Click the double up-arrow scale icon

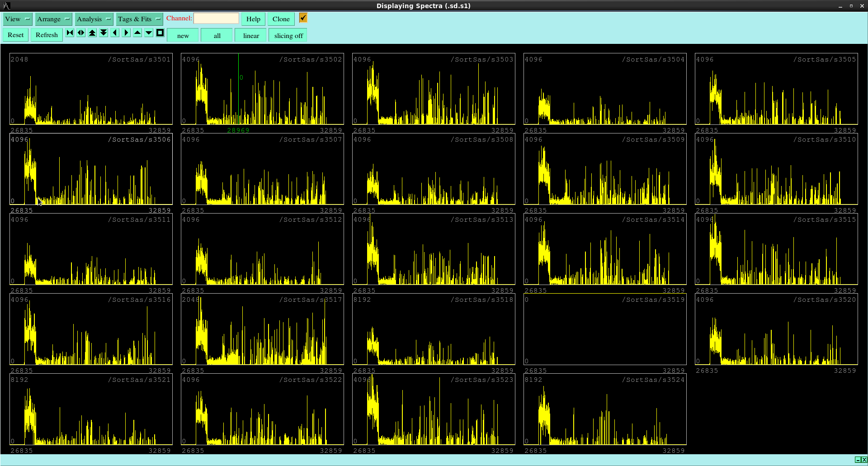[92, 33]
